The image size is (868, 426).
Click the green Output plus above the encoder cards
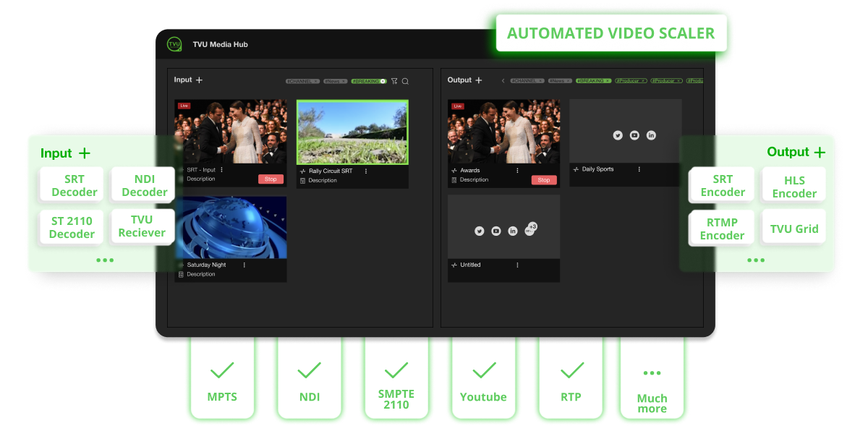click(x=820, y=152)
